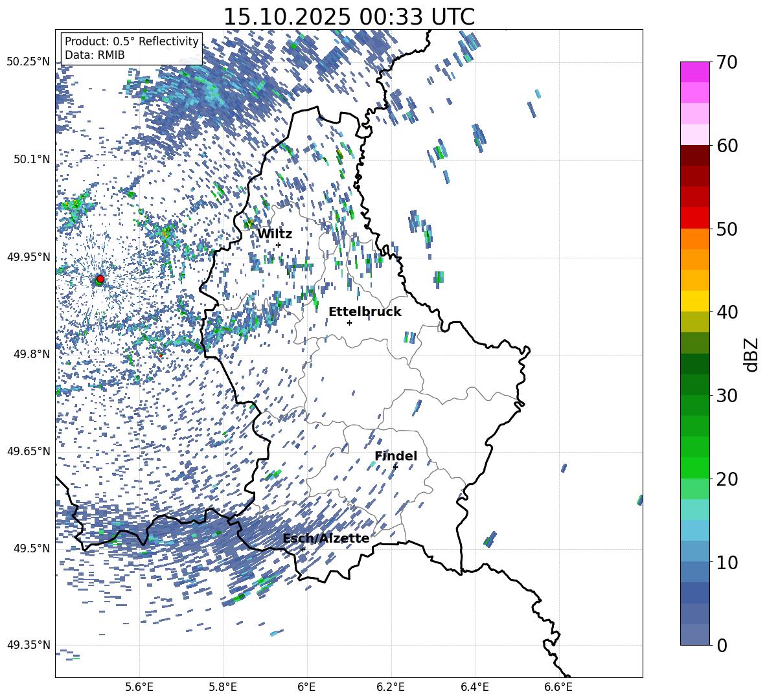This screenshot has width=767, height=700.
Task: Click the title 15.10.2025 00:33 UTC
Action: pos(349,17)
